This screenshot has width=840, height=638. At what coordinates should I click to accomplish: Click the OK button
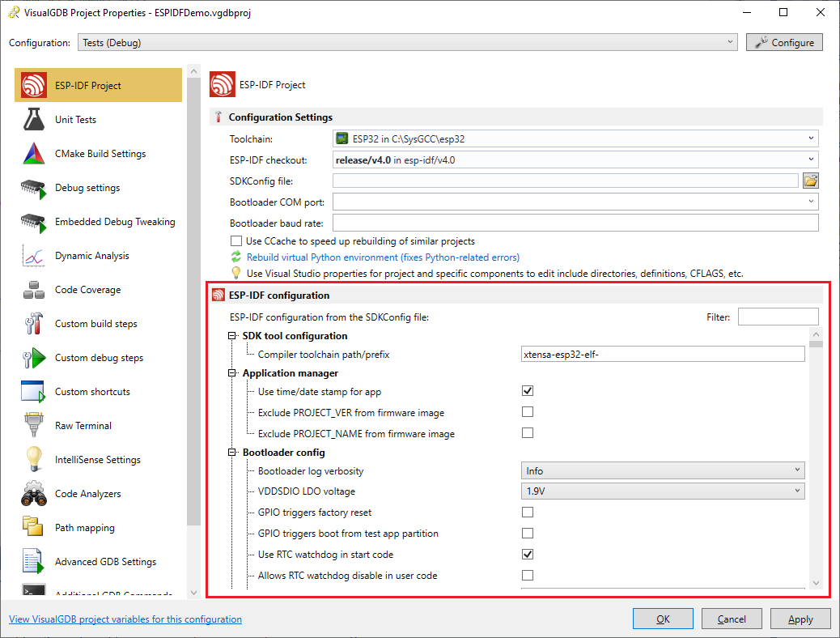click(663, 619)
